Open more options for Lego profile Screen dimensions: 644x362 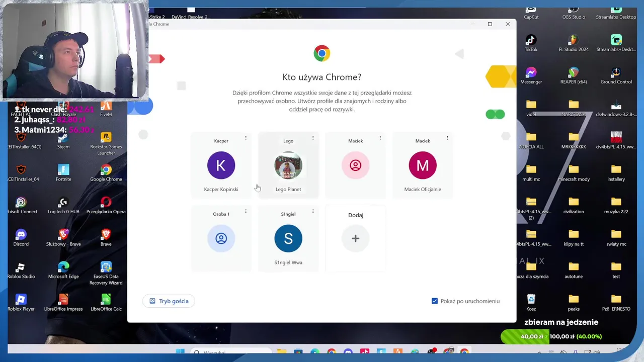[x=313, y=138]
